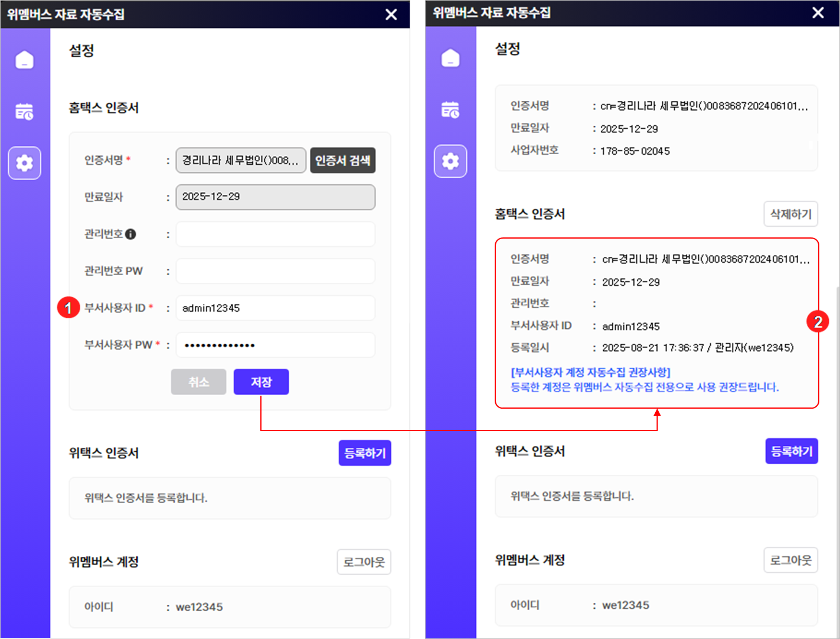840x639 pixels.
Task: Open the schedule calendar icon in left window sidebar
Action: point(25,111)
